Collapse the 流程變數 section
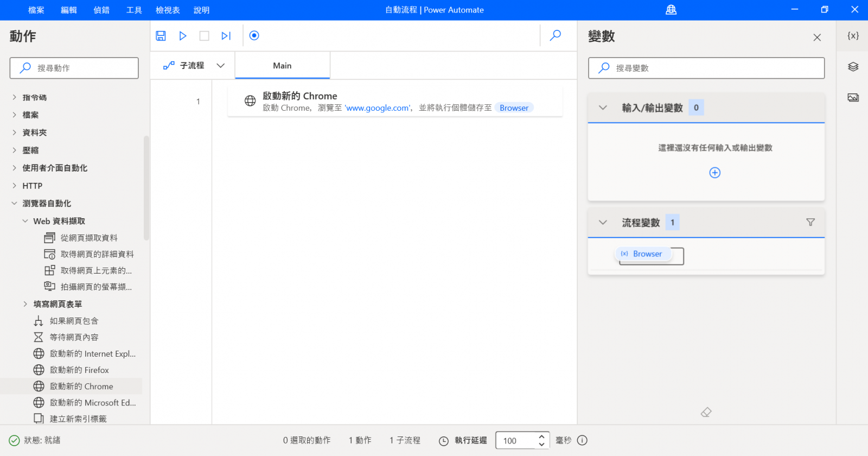 point(603,222)
